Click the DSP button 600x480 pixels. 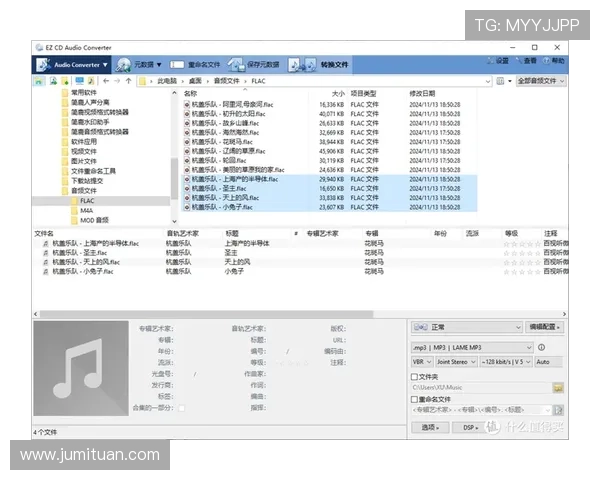tap(470, 428)
